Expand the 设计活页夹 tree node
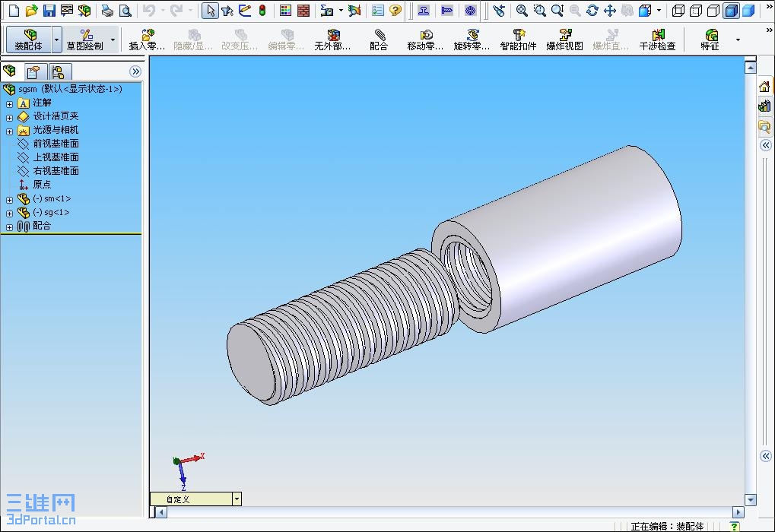The width and height of the screenshot is (775, 532). pyautogui.click(x=9, y=118)
